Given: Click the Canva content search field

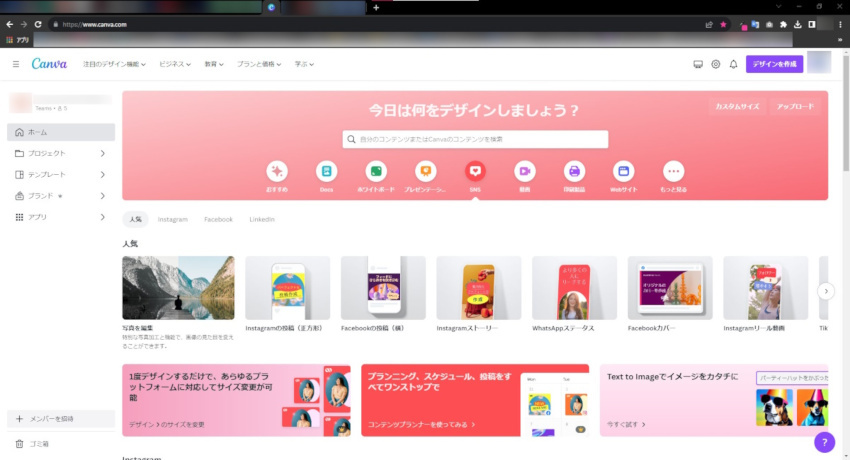Looking at the screenshot, I should [476, 139].
